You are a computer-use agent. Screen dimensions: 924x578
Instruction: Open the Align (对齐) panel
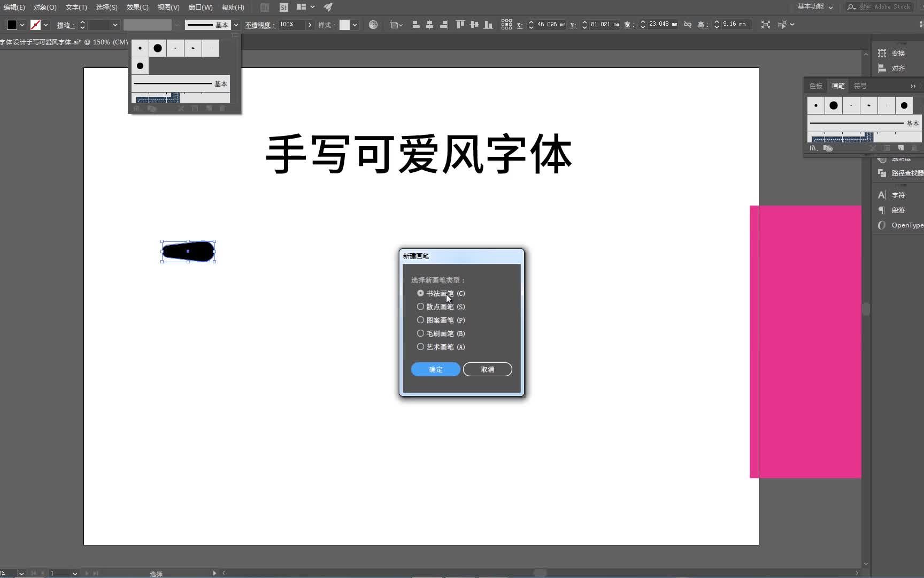(x=891, y=68)
